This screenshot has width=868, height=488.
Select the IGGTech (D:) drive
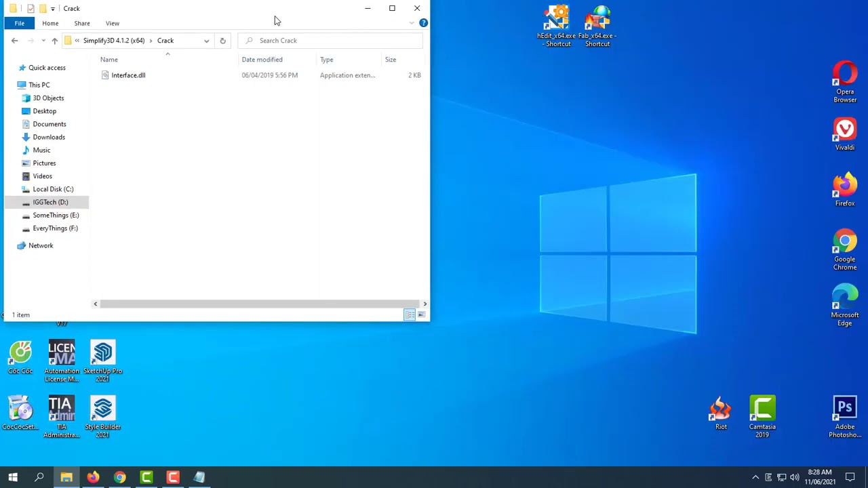[50, 202]
